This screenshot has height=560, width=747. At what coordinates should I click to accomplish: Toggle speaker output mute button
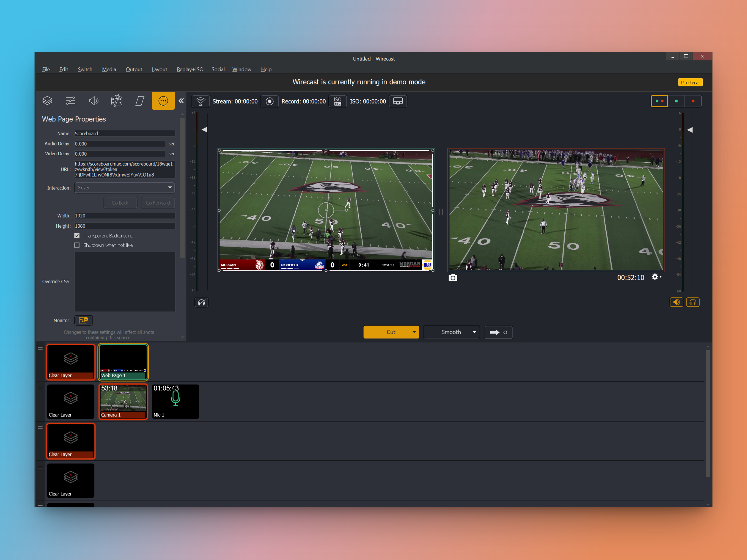676,302
